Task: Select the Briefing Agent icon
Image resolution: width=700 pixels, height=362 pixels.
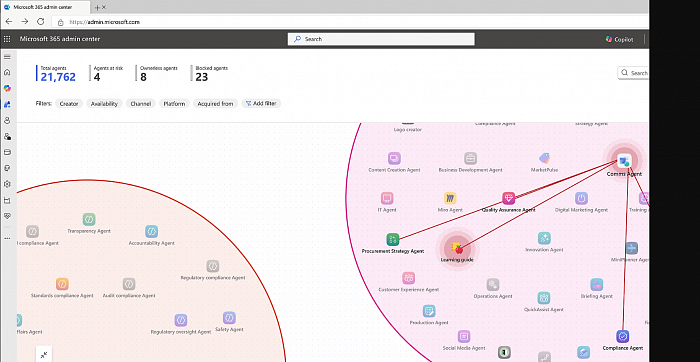Action: (x=596, y=284)
